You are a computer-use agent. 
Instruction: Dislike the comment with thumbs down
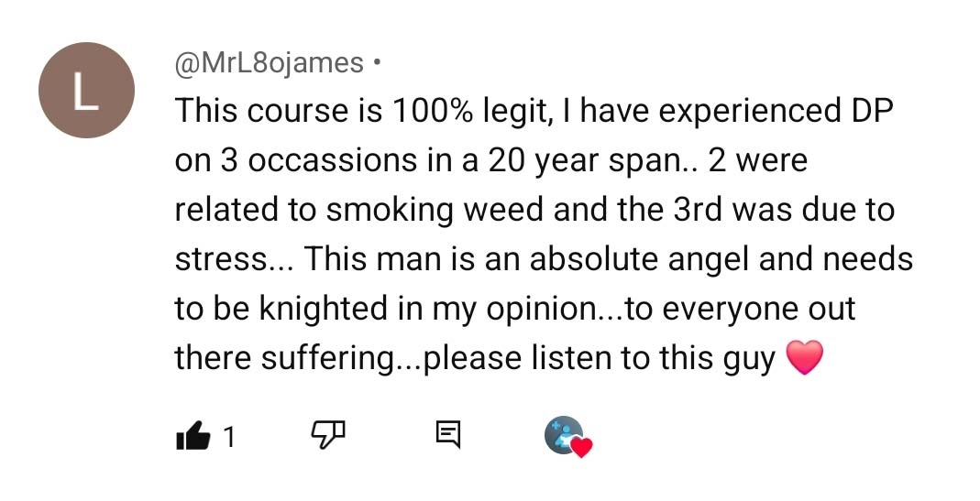[329, 436]
